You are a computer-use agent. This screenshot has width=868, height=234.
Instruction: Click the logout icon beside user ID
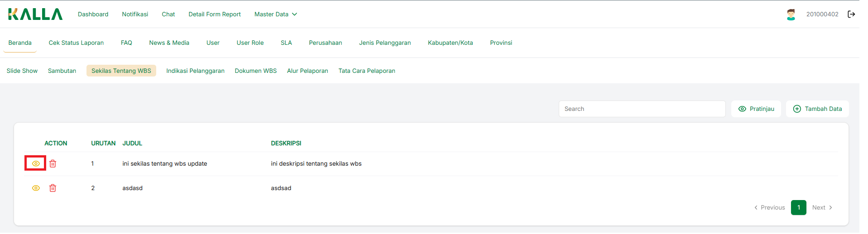(x=851, y=14)
